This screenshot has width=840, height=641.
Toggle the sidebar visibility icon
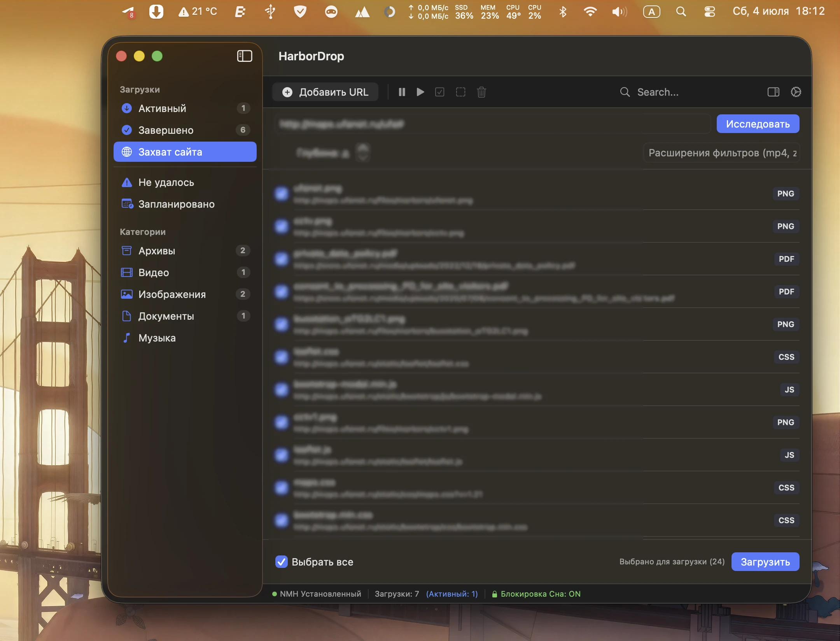(x=245, y=56)
